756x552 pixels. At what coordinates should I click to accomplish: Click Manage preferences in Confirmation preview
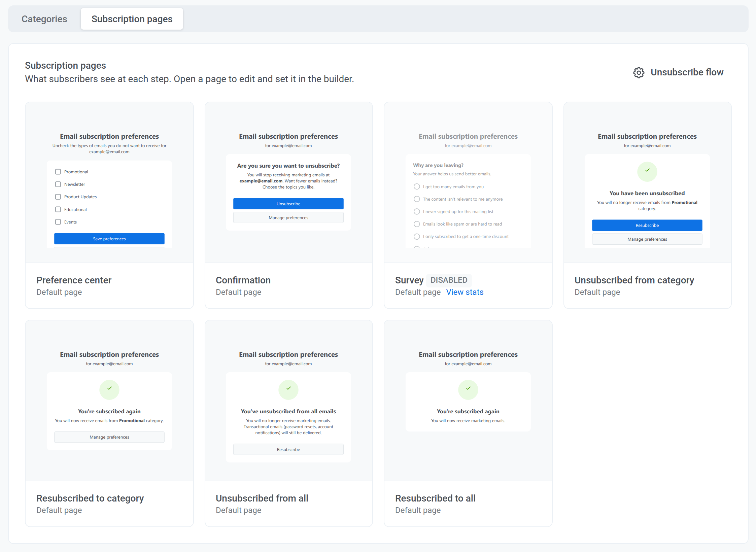pos(288,217)
